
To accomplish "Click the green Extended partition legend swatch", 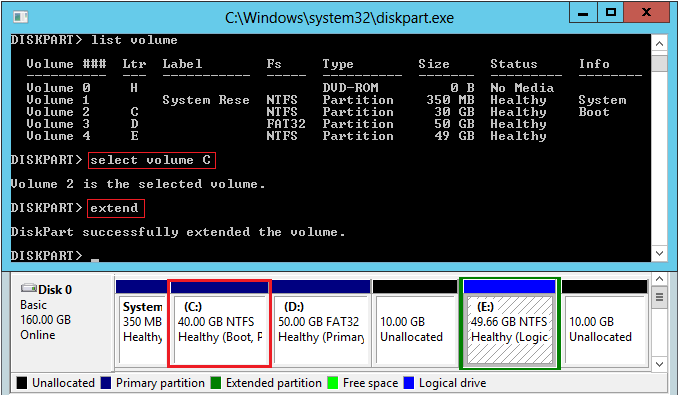I will pyautogui.click(x=216, y=383).
